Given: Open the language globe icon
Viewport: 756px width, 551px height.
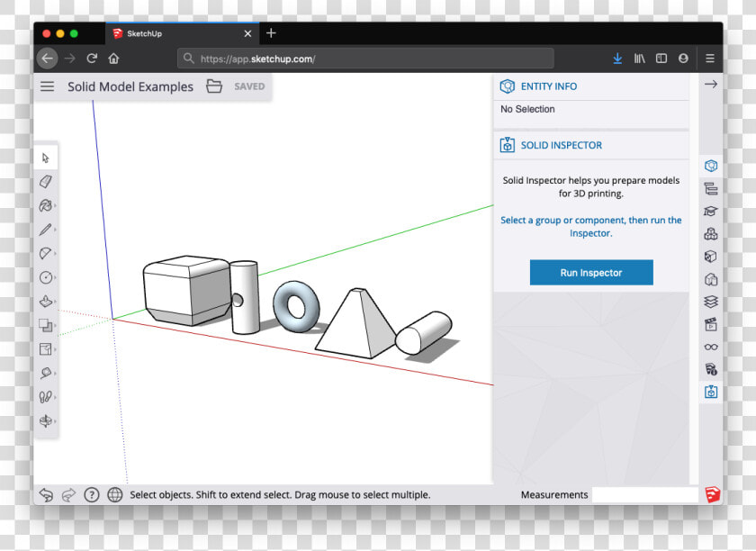Looking at the screenshot, I should tap(115, 494).
